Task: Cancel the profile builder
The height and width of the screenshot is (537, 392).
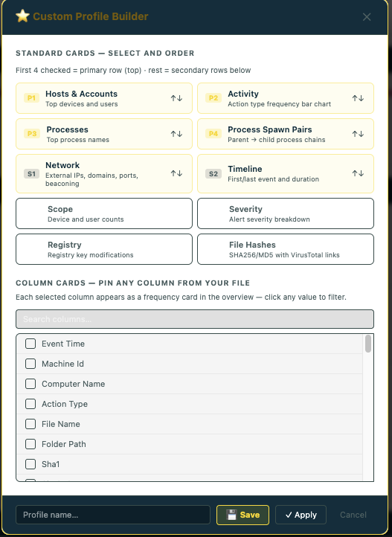Action: coord(353,515)
